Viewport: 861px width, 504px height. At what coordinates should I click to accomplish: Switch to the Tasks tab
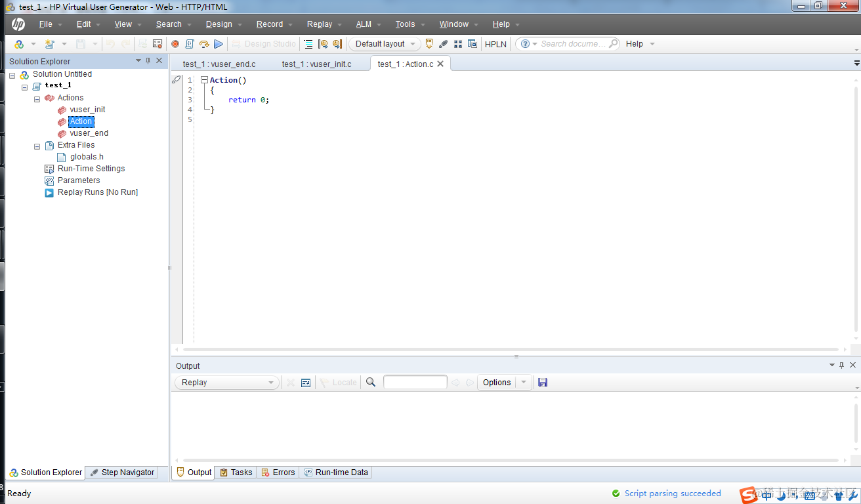(x=236, y=472)
